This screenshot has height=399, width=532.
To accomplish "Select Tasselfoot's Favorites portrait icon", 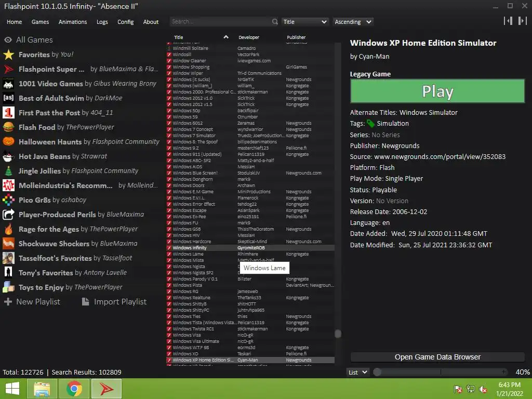I will (8, 258).
